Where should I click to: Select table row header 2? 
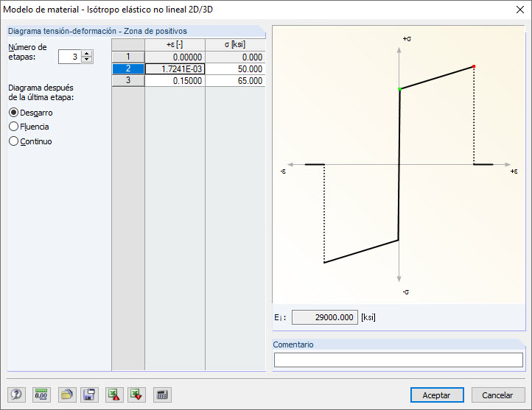pos(128,68)
